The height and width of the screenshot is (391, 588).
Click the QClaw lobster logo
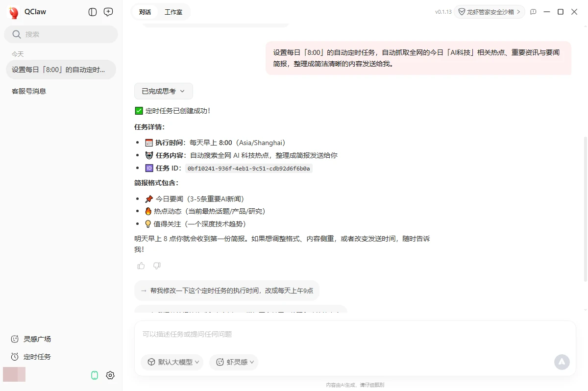click(13, 12)
